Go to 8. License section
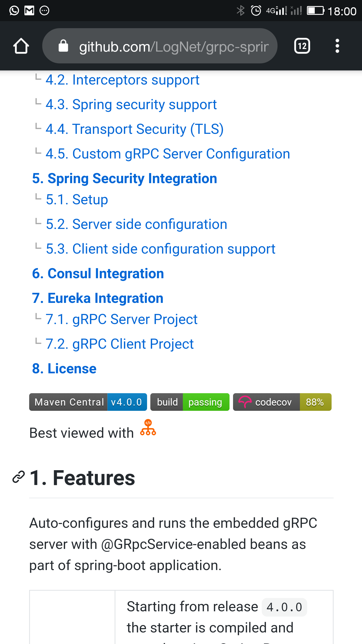The height and width of the screenshot is (644, 362). tap(64, 369)
